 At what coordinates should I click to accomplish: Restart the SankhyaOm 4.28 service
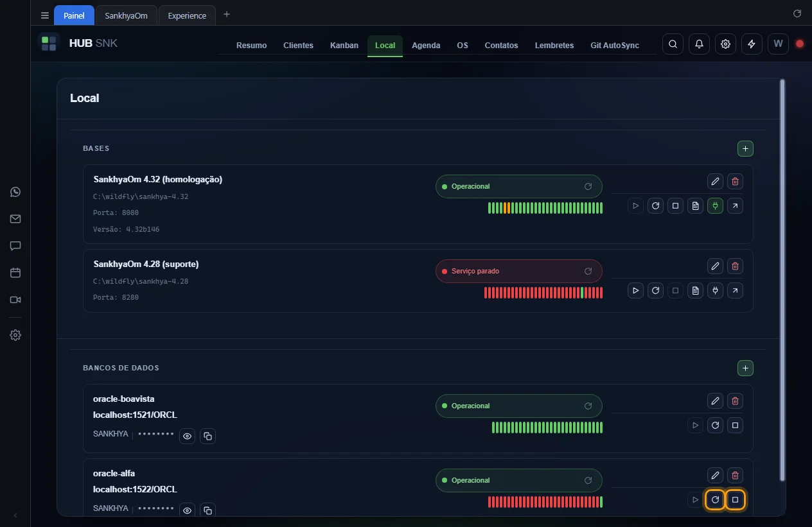point(655,291)
